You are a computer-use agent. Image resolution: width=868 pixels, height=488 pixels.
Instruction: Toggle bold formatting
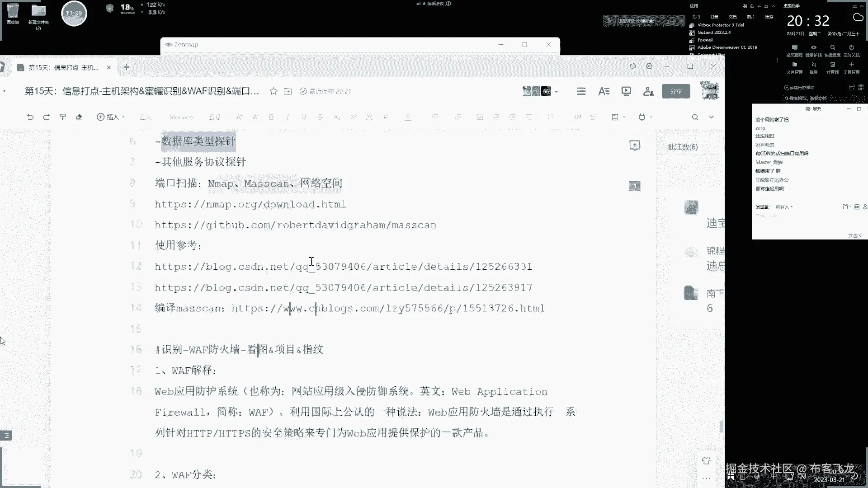(271, 117)
